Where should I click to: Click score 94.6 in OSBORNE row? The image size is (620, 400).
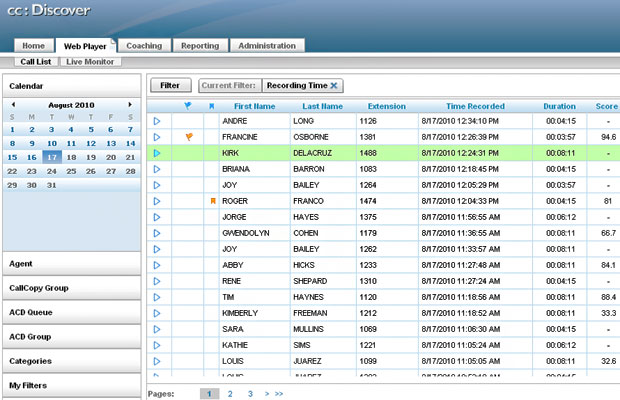[x=608, y=137]
